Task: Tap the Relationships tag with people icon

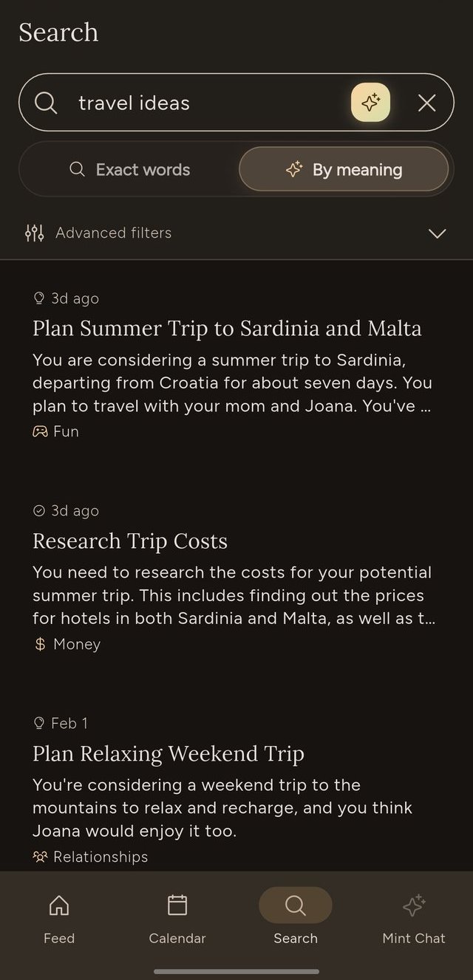Action: (89, 856)
